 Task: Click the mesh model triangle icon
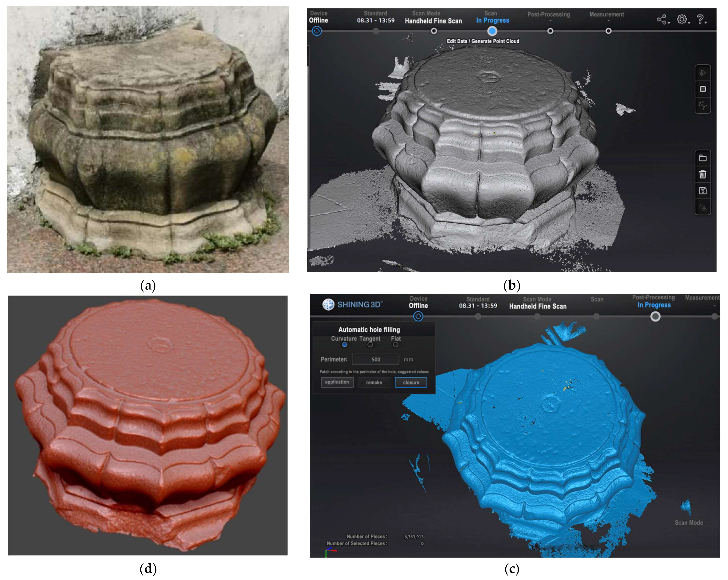pyautogui.click(x=703, y=207)
